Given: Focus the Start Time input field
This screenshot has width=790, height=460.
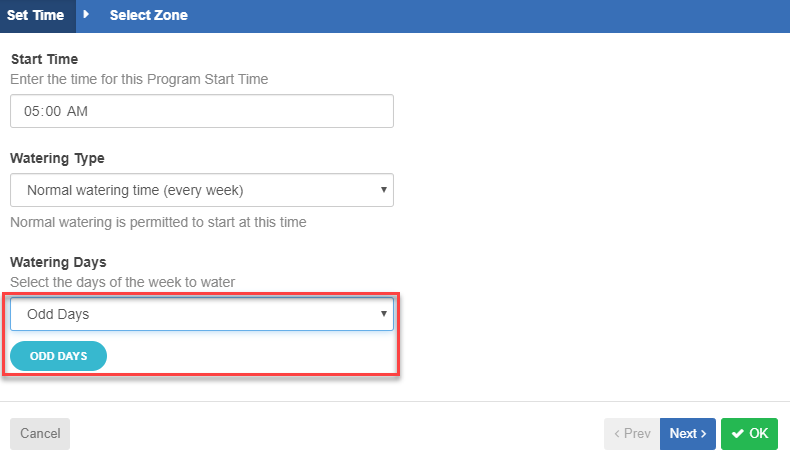Looking at the screenshot, I should 202,111.
